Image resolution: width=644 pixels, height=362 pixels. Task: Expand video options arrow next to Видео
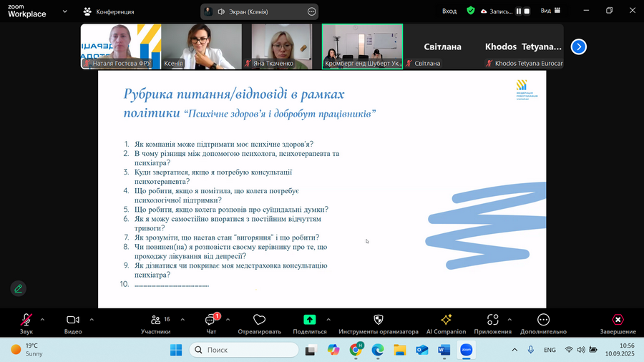coord(92,319)
